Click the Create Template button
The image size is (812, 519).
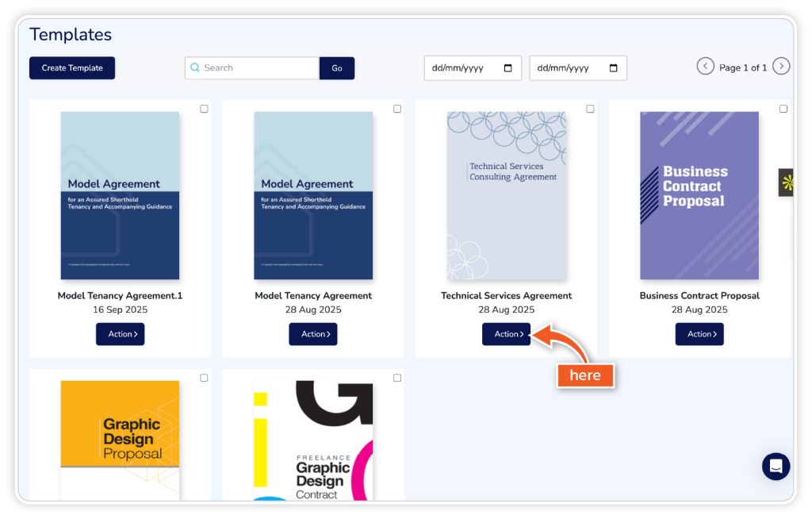[72, 68]
